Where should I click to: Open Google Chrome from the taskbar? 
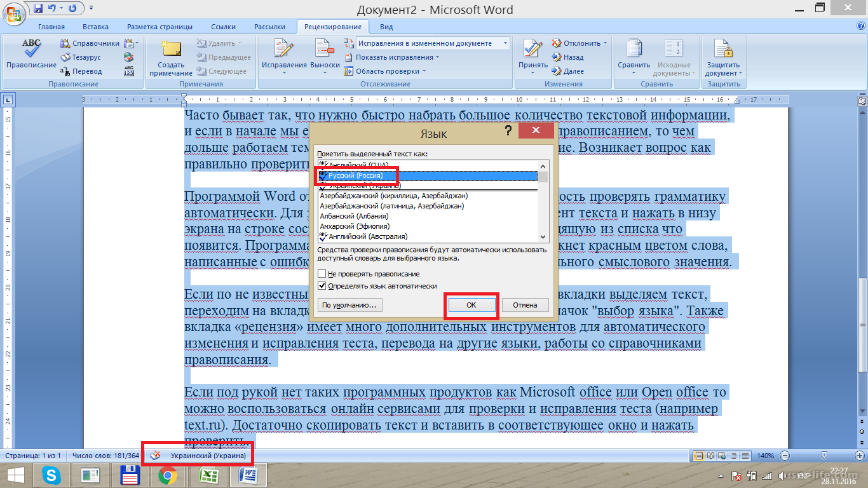click(168, 474)
